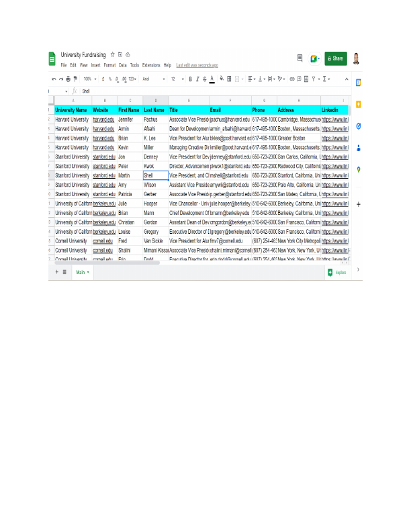Open text rotation dropdown
Image resolution: width=411 pixels, height=532 pixels.
[x=281, y=79]
